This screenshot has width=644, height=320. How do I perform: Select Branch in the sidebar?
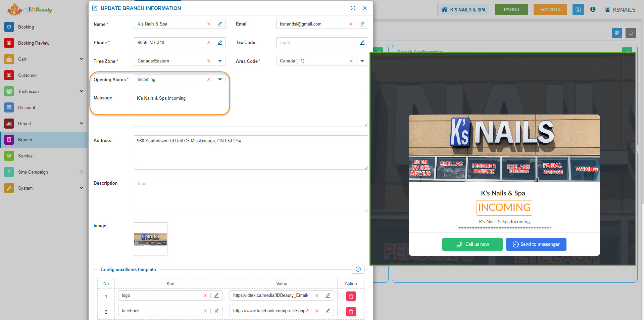[44, 140]
